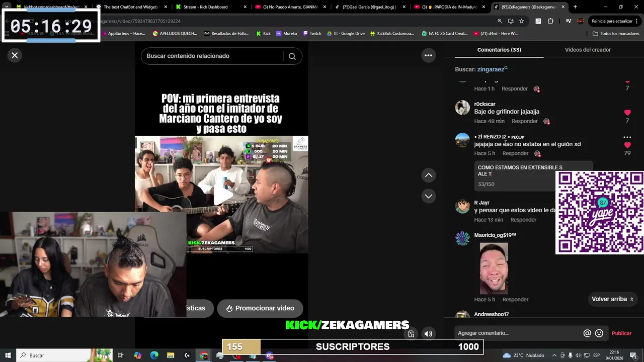Image resolution: width=644 pixels, height=362 pixels.
Task: Open browser extensions puzzle icon
Action: pos(550,21)
